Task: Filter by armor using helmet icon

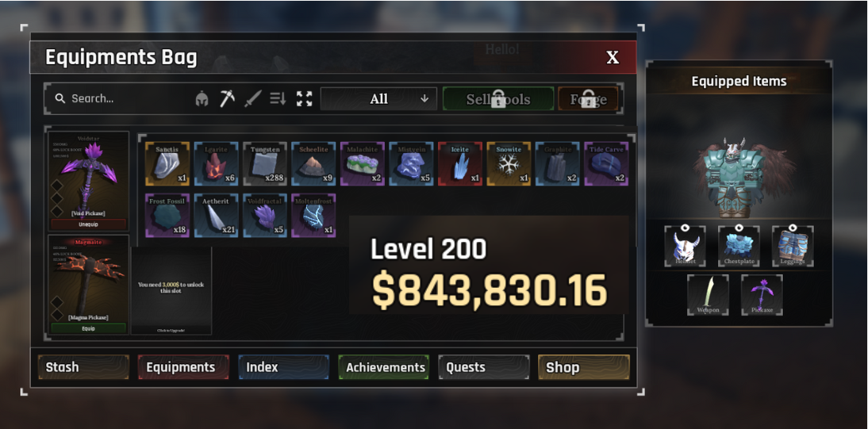Action: pos(202,99)
